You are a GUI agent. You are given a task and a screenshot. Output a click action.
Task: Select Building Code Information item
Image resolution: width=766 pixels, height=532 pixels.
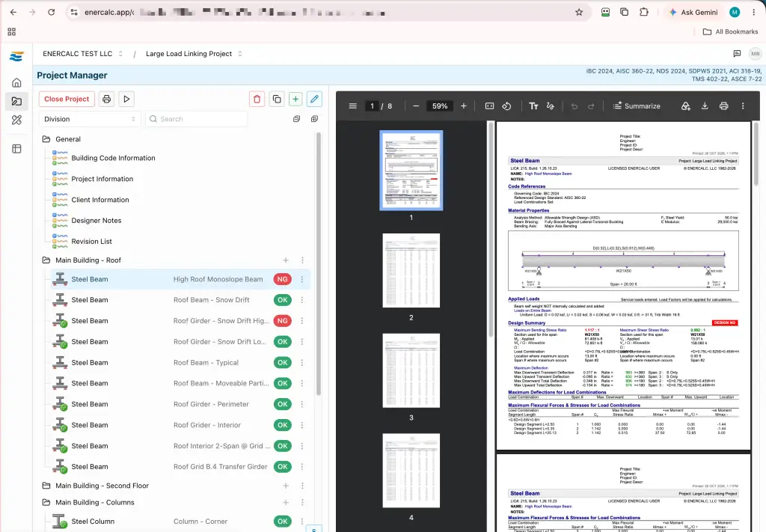pyautogui.click(x=114, y=159)
